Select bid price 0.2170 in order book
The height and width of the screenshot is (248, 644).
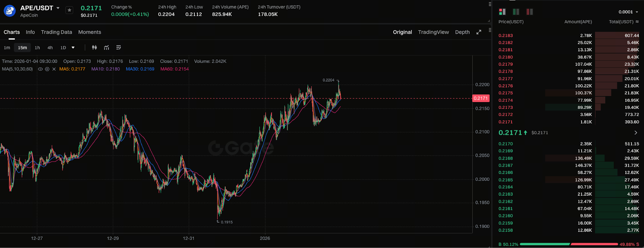pos(506,144)
